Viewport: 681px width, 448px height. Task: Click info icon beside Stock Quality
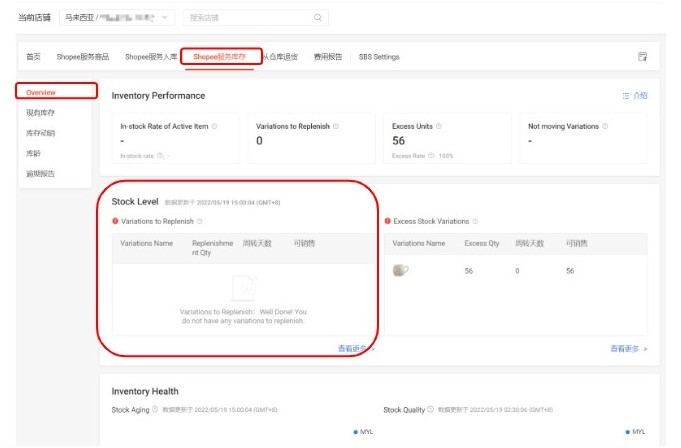430,409
